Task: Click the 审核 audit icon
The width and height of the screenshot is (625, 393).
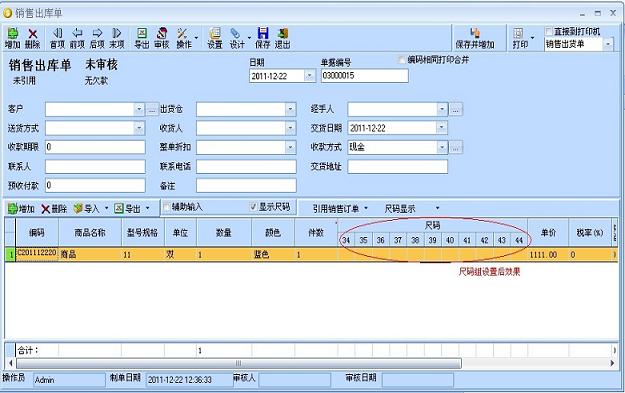Action: click(x=161, y=38)
